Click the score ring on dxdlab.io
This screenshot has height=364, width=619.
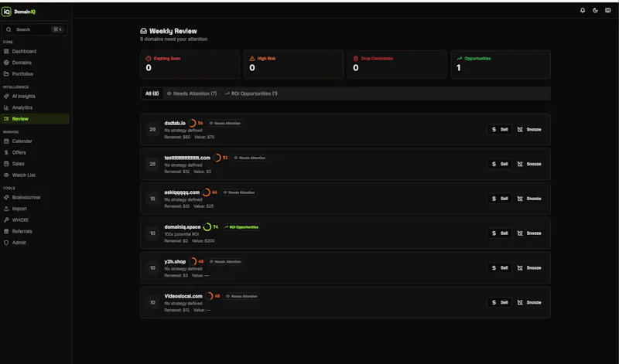[192, 123]
